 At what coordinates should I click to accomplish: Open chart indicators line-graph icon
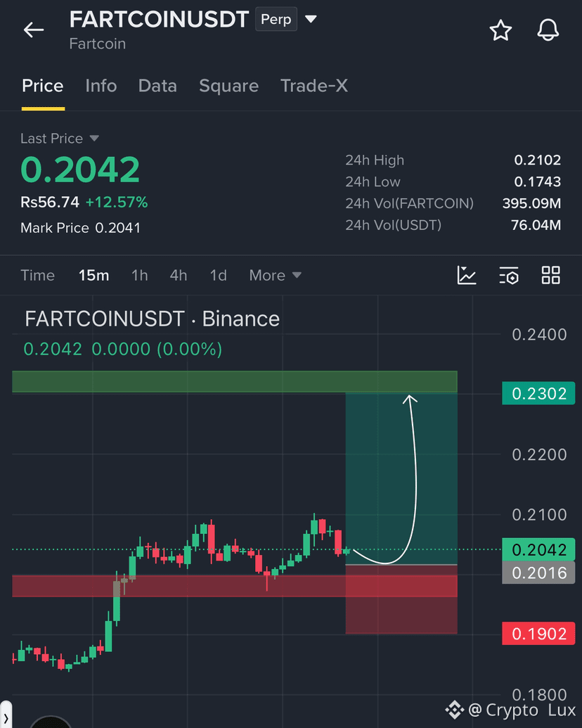(467, 275)
